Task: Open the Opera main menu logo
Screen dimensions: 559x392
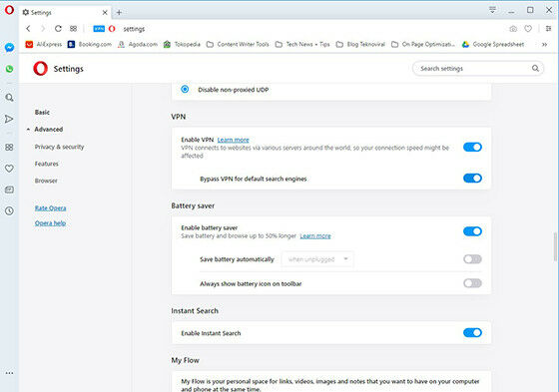Action: (9, 10)
